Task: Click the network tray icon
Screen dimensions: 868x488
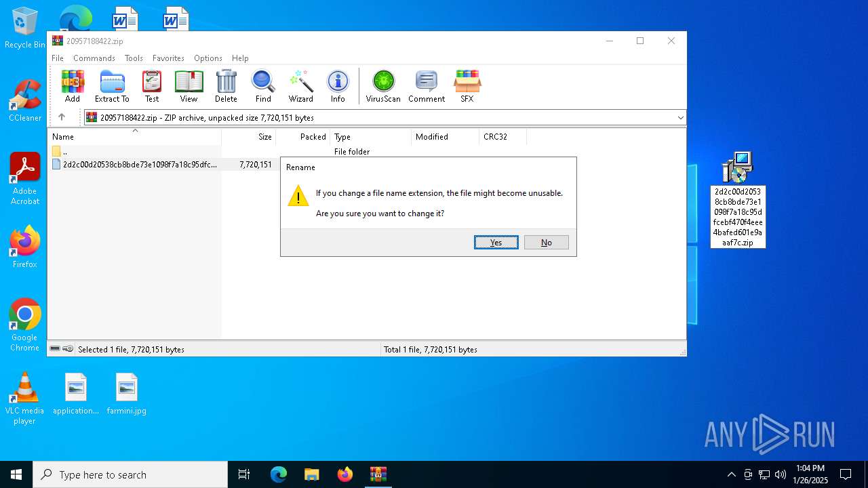Action: coord(764,474)
